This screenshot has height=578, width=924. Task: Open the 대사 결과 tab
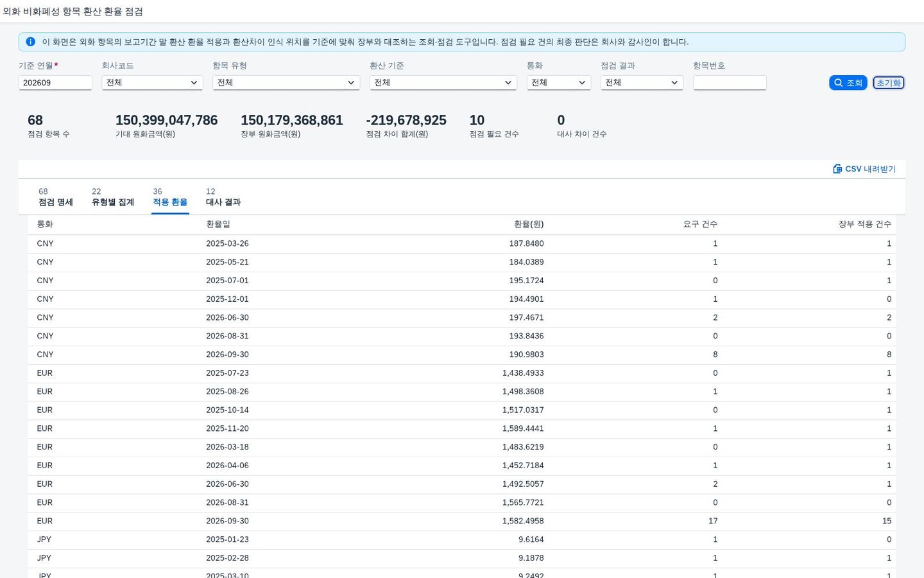pyautogui.click(x=223, y=197)
